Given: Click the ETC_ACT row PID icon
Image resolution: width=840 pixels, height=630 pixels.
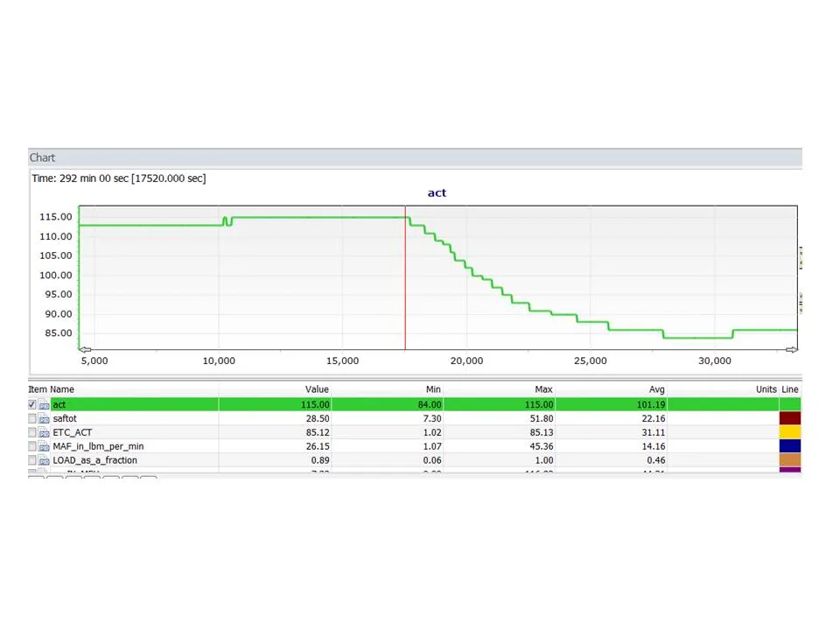Looking at the screenshot, I should click(44, 432).
